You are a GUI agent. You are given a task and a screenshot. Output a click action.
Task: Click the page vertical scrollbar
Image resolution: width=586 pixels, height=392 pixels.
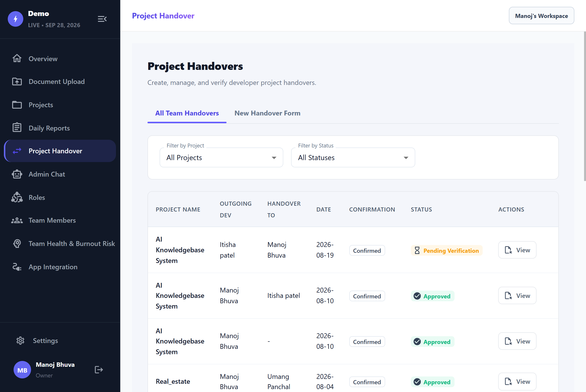point(585,106)
